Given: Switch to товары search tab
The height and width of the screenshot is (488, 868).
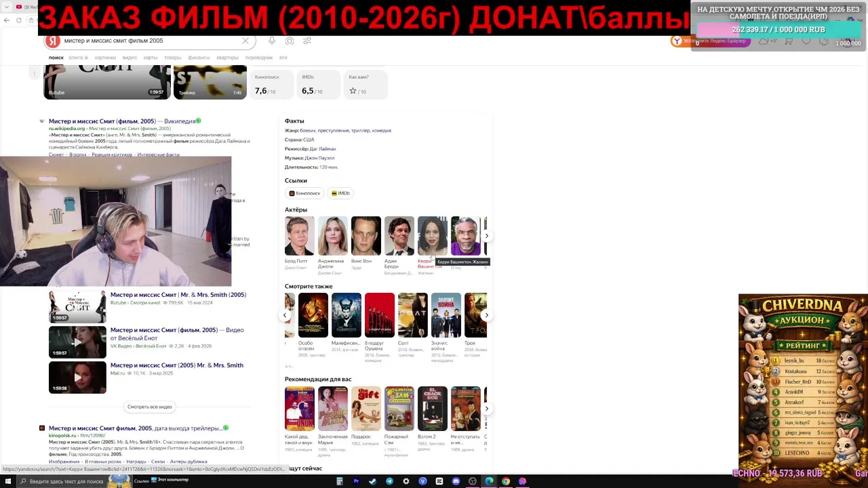Looking at the screenshot, I should coord(173,58).
